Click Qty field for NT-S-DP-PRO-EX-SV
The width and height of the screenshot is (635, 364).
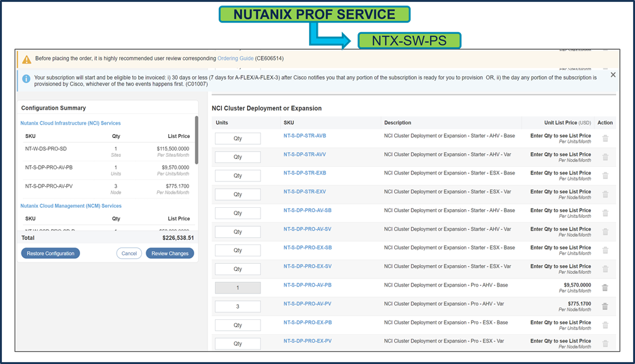pyautogui.click(x=238, y=269)
